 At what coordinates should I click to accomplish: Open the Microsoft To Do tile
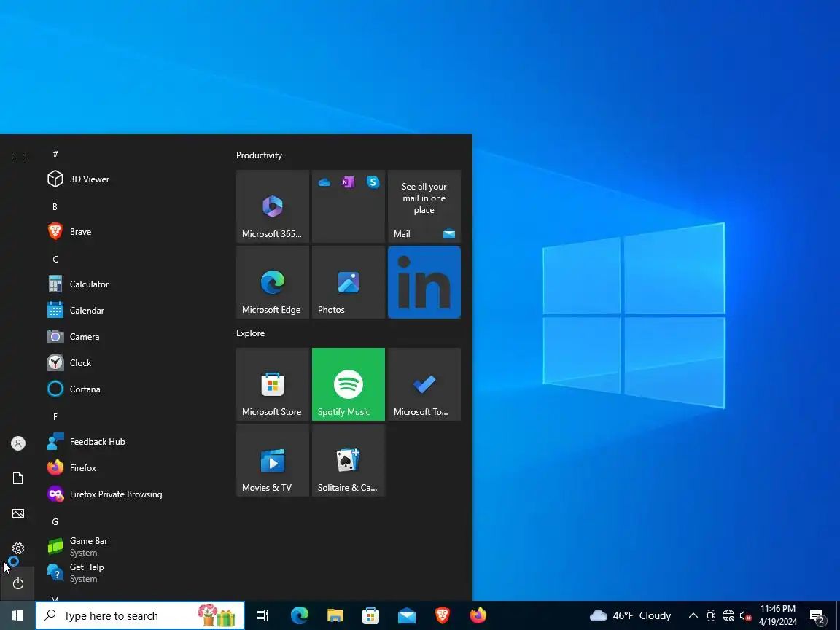pyautogui.click(x=424, y=384)
